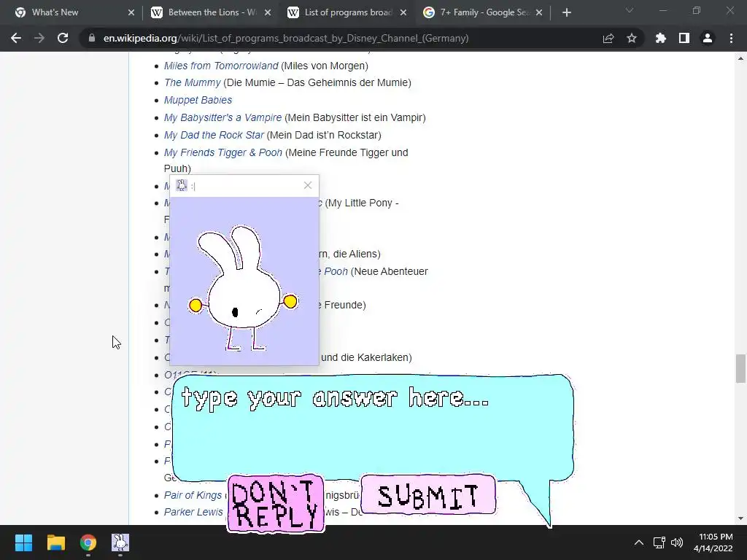Viewport: 747px width, 560px height.
Task: Click the DON'T REPLY button
Action: coord(276,503)
